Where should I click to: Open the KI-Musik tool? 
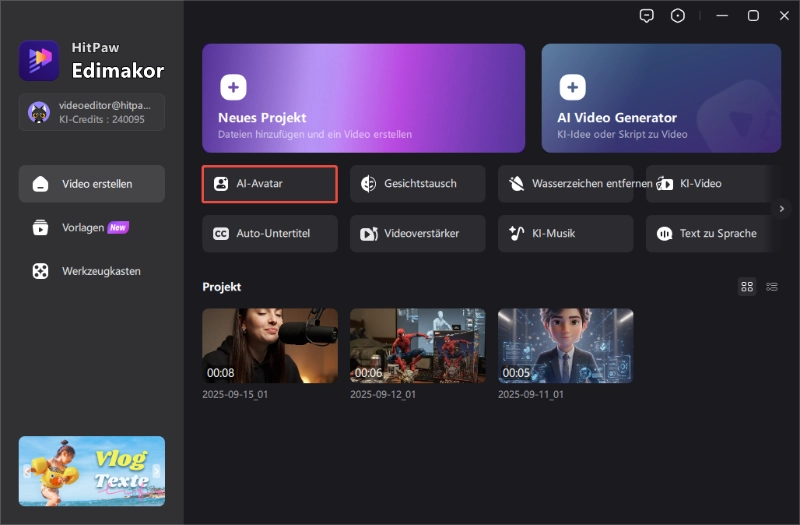tap(566, 234)
